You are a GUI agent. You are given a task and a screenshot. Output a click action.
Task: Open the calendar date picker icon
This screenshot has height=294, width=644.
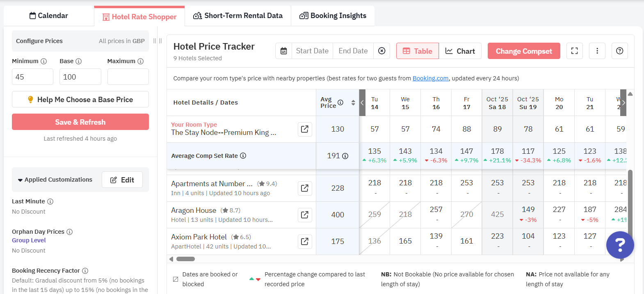tap(283, 51)
